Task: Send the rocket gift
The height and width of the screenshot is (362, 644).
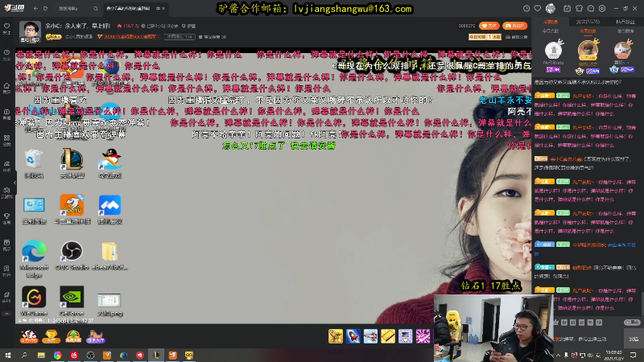Action: pyautogui.click(x=353, y=336)
